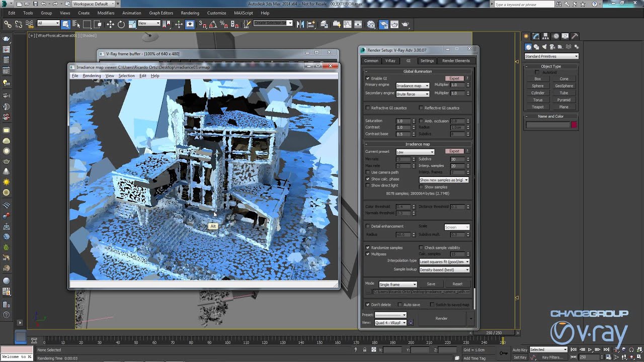The height and width of the screenshot is (362, 644).
Task: Open the Secondary engine dropdown
Action: [x=413, y=94]
